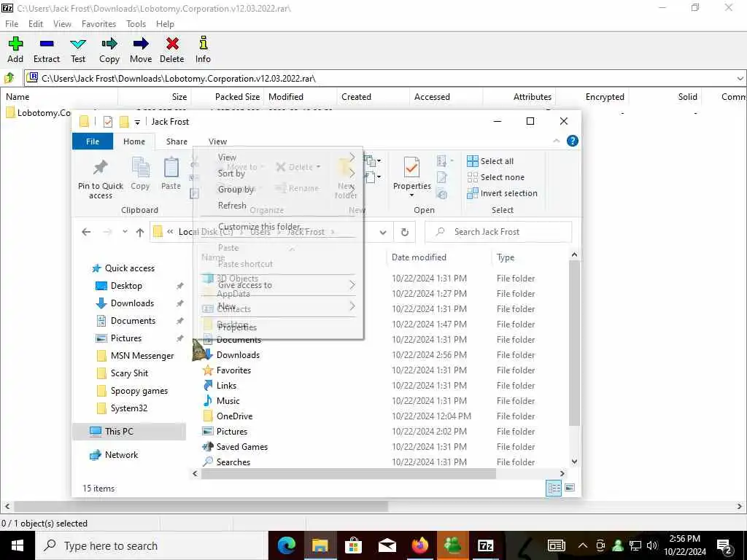The height and width of the screenshot is (560, 747).
Task: Select Network in navigation pane
Action: pyautogui.click(x=121, y=455)
